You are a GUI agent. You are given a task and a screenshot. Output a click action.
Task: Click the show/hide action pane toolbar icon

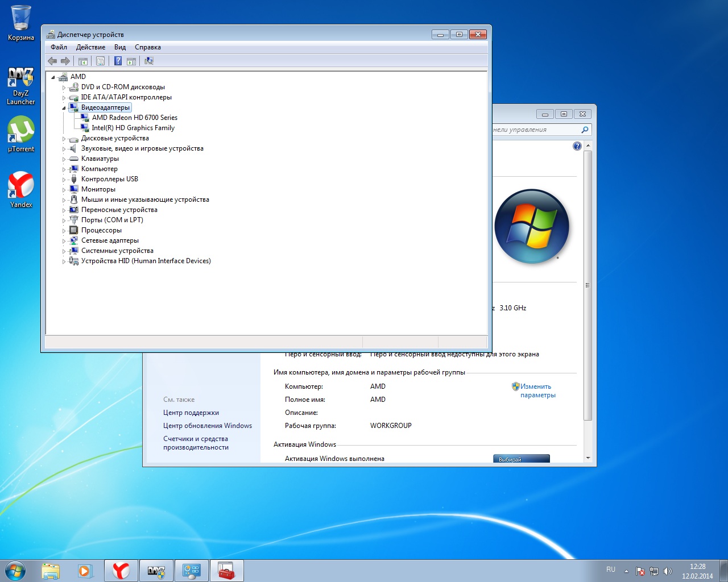click(131, 61)
